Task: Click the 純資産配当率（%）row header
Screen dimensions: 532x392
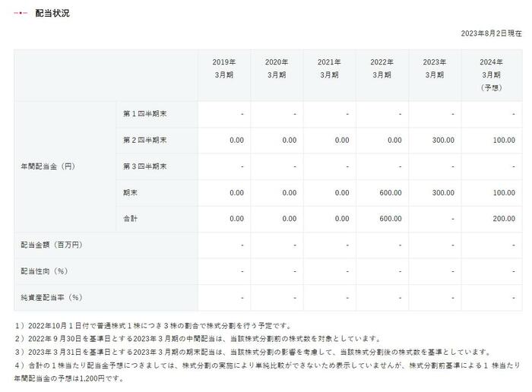Action: pos(51,297)
